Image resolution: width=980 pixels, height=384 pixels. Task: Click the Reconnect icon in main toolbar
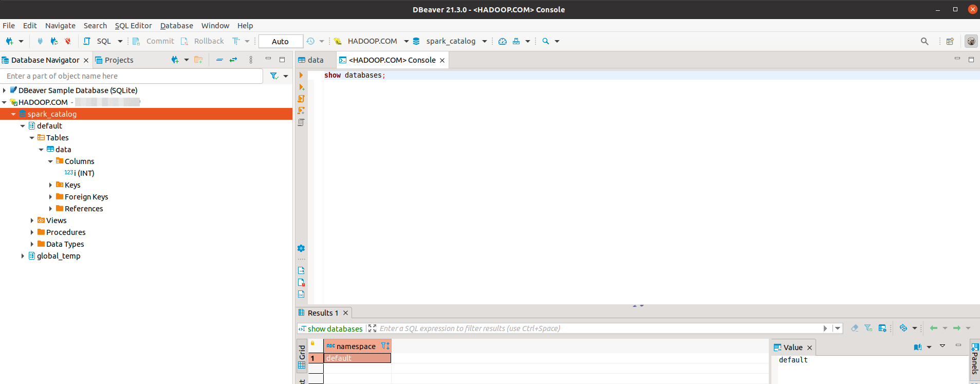coord(54,41)
